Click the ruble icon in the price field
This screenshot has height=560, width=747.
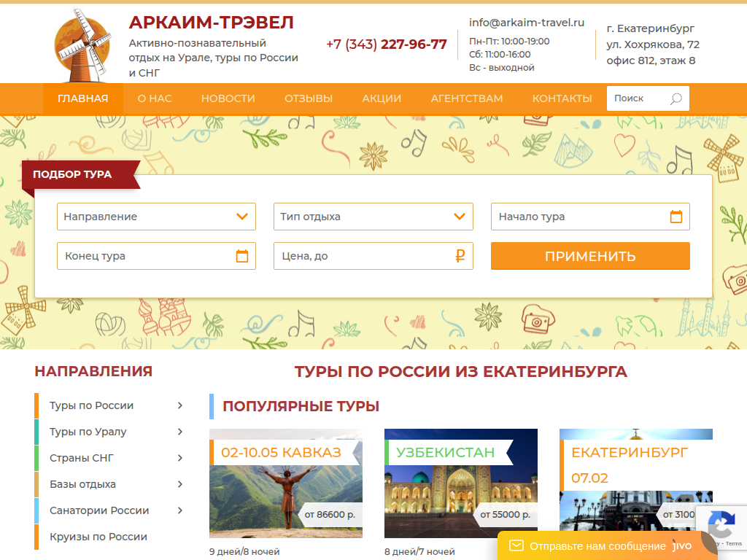[460, 255]
